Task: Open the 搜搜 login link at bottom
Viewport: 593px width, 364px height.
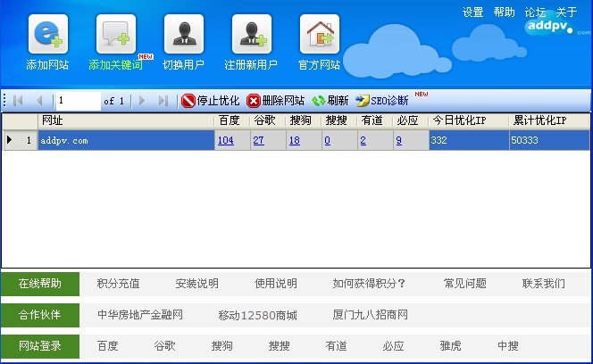Action: (280, 346)
